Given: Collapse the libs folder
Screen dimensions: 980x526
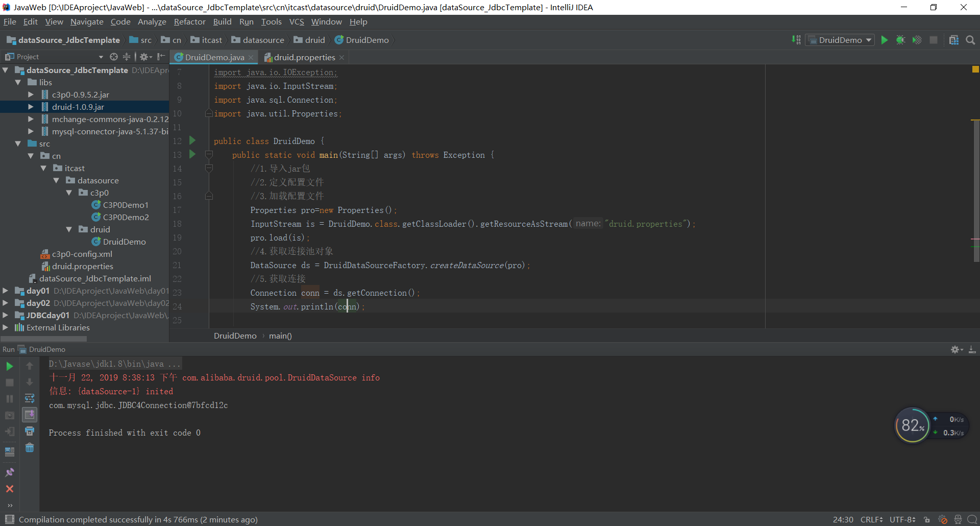Looking at the screenshot, I should (18, 82).
